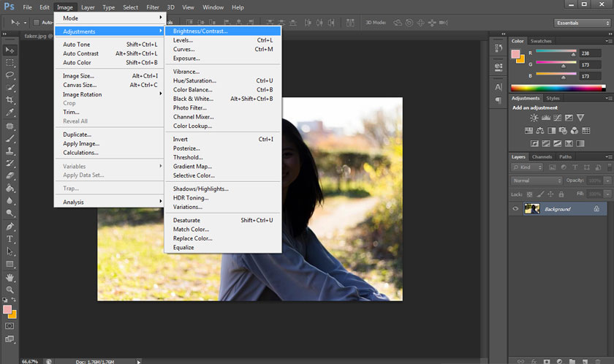Open the Normal blend mode dropdown
The height and width of the screenshot is (364, 614).
coord(537,181)
